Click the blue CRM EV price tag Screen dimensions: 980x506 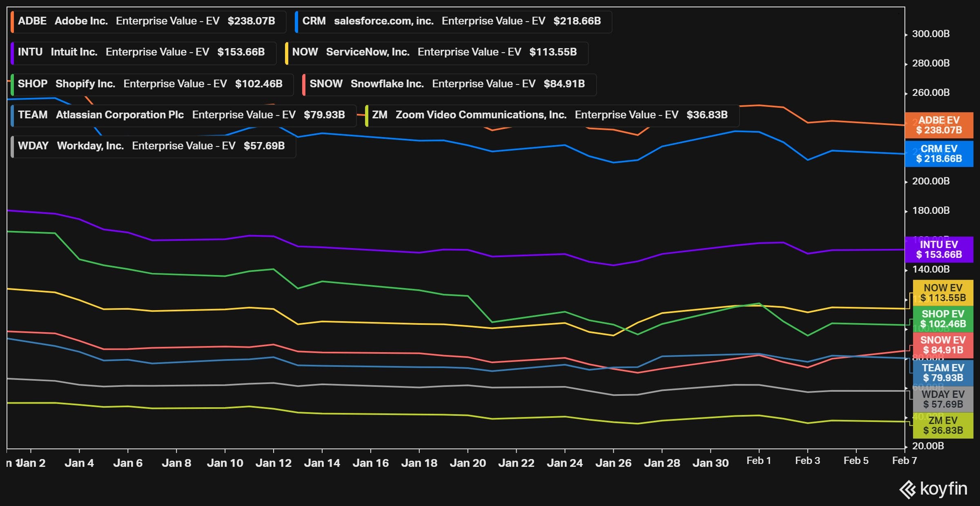[939, 154]
